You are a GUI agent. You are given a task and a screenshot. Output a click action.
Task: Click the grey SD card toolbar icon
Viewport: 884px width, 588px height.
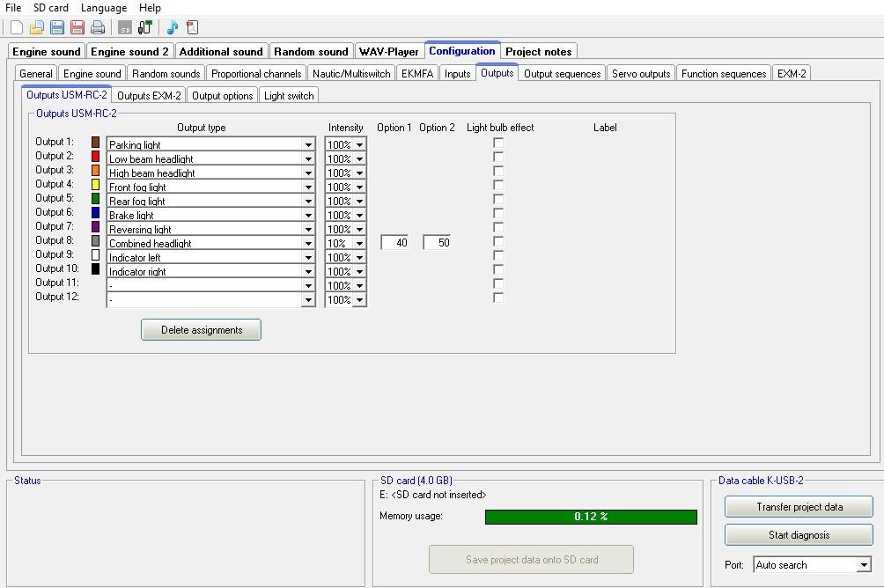[125, 27]
